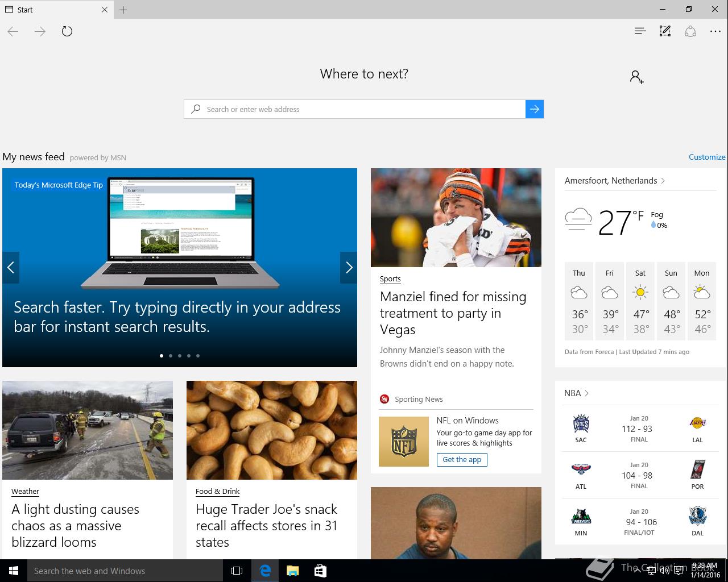The height and width of the screenshot is (582, 728).
Task: Select Monday forecast card
Action: tap(702, 301)
